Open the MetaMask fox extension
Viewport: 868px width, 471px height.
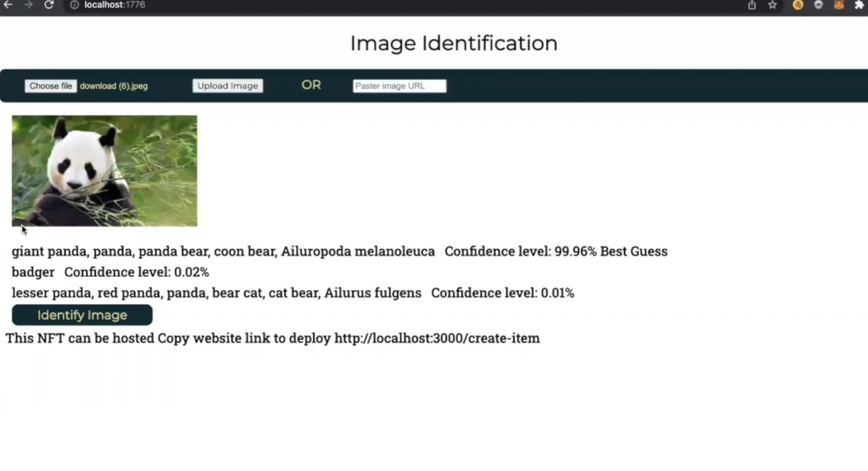[x=839, y=5]
